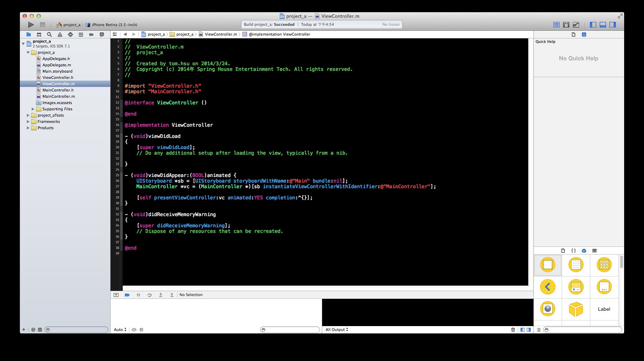Click the object library filter field

click(x=583, y=330)
